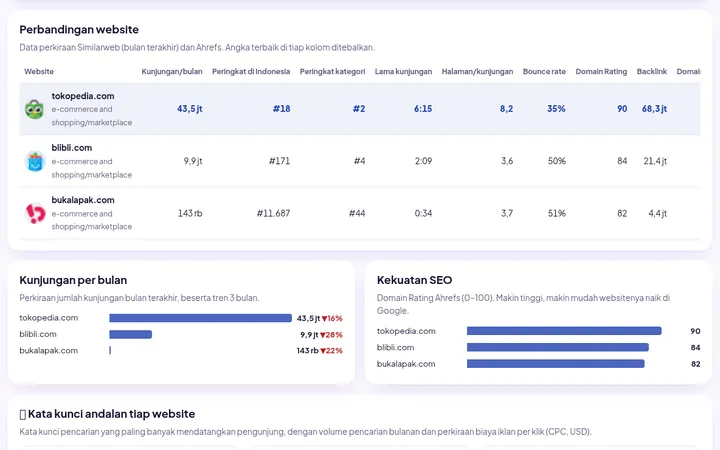720x450 pixels.
Task: Click the Bounce rate column header
Action: [x=544, y=72]
